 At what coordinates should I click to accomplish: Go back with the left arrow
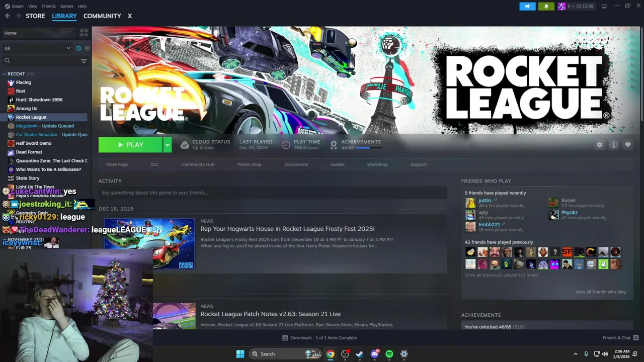(x=8, y=16)
